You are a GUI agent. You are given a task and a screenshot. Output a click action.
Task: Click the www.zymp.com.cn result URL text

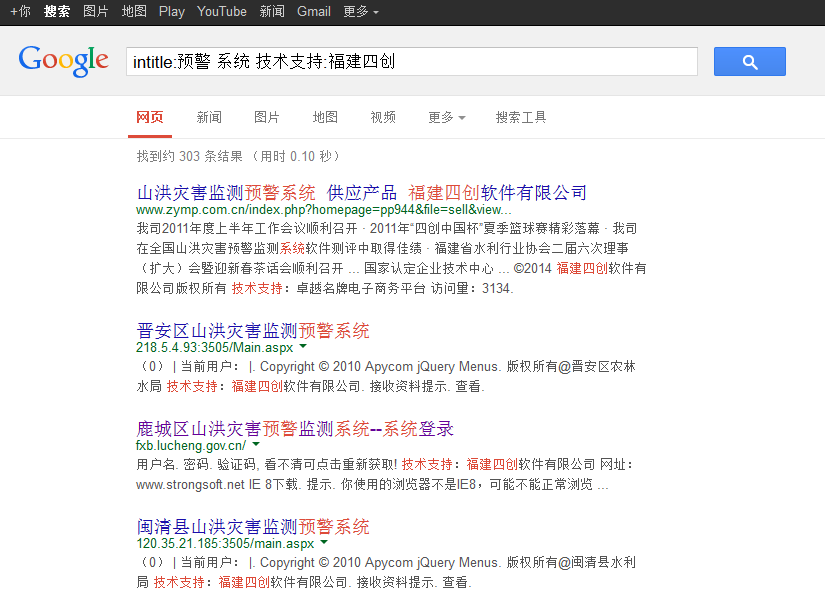coord(324,210)
